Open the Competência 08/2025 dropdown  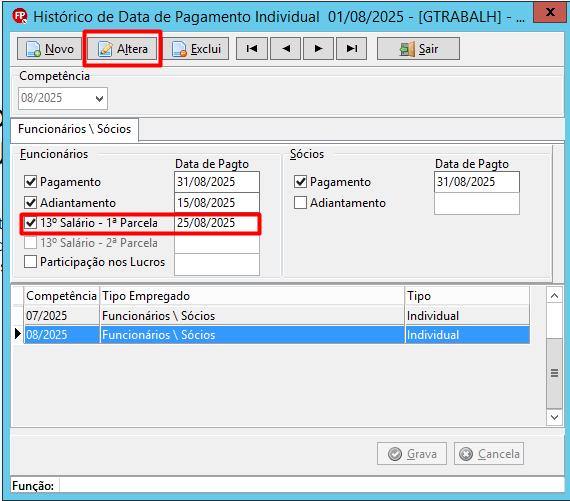click(x=99, y=99)
